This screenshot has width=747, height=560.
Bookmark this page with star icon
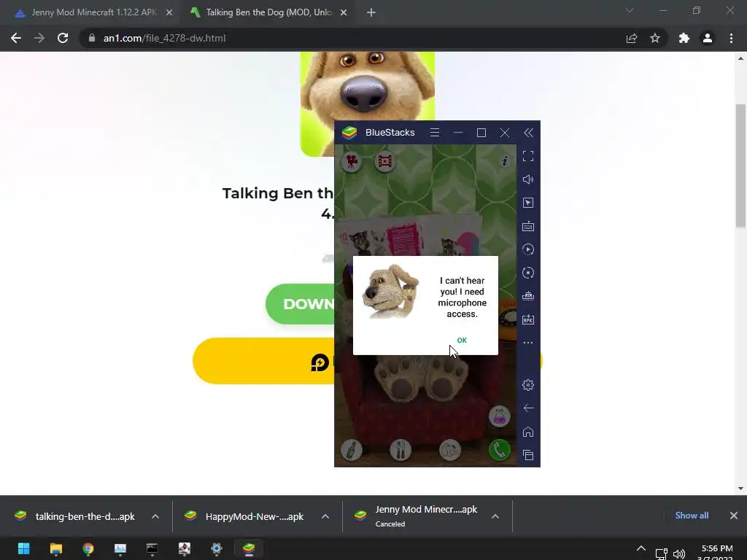655,38
